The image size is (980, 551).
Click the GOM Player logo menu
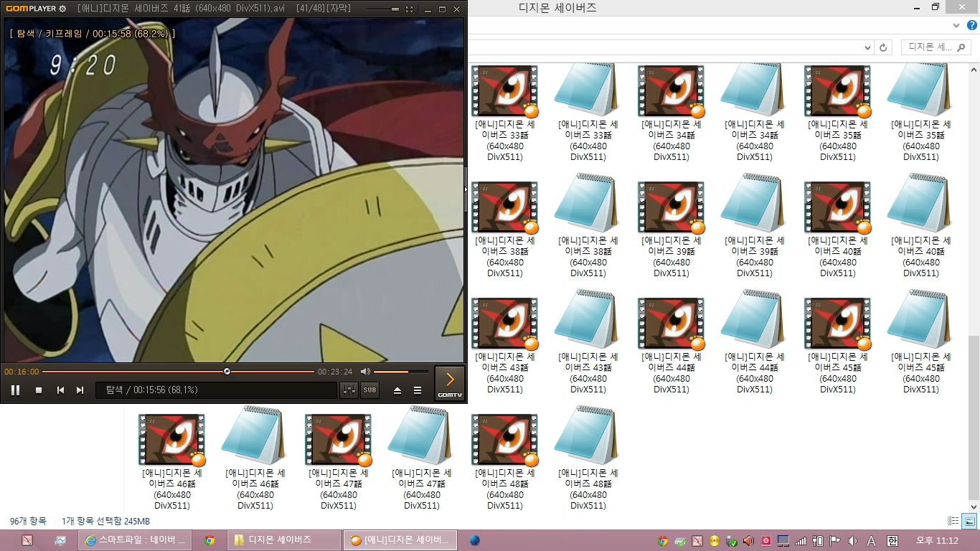coord(32,9)
